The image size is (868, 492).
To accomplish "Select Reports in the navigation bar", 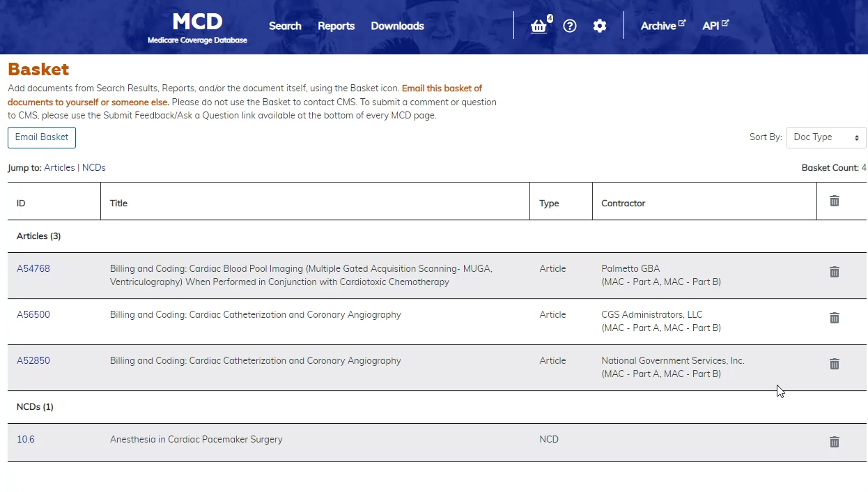I will pyautogui.click(x=336, y=26).
